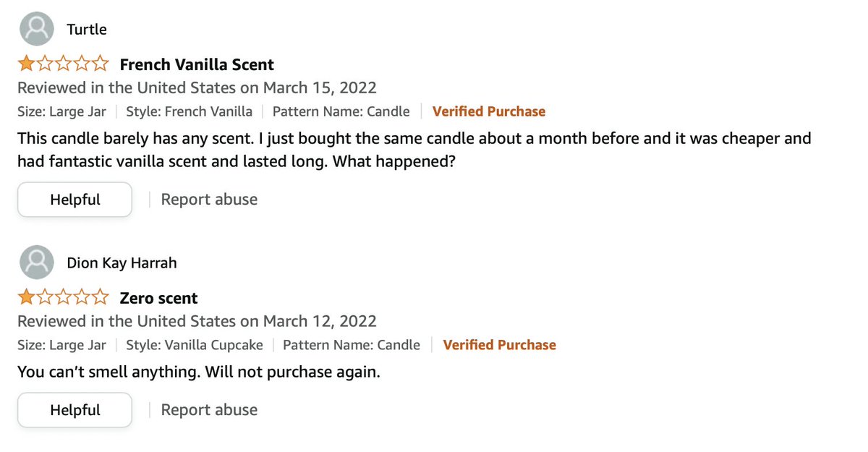
Task: Open reviewer profile named Turtle
Action: (x=86, y=30)
